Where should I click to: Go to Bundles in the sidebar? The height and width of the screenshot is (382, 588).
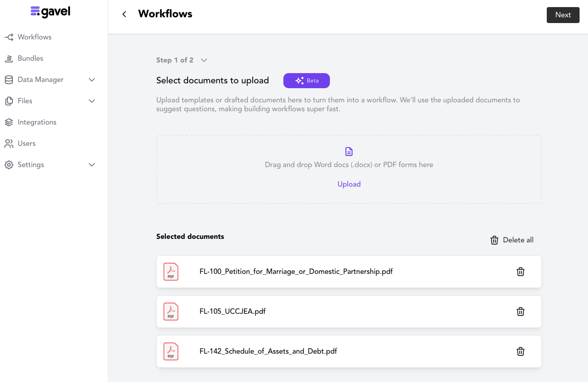[x=30, y=58]
